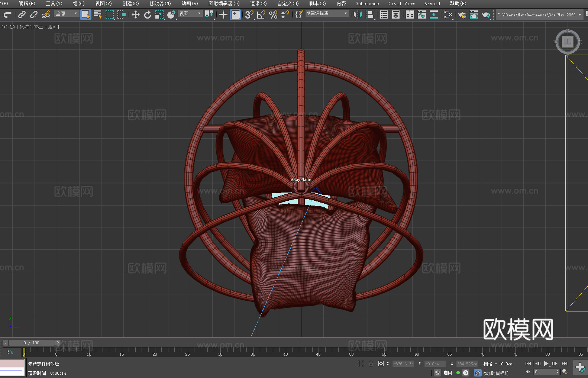This screenshot has height=378, width=588.
Task: Activate the Select and Move tool
Action: (136, 14)
